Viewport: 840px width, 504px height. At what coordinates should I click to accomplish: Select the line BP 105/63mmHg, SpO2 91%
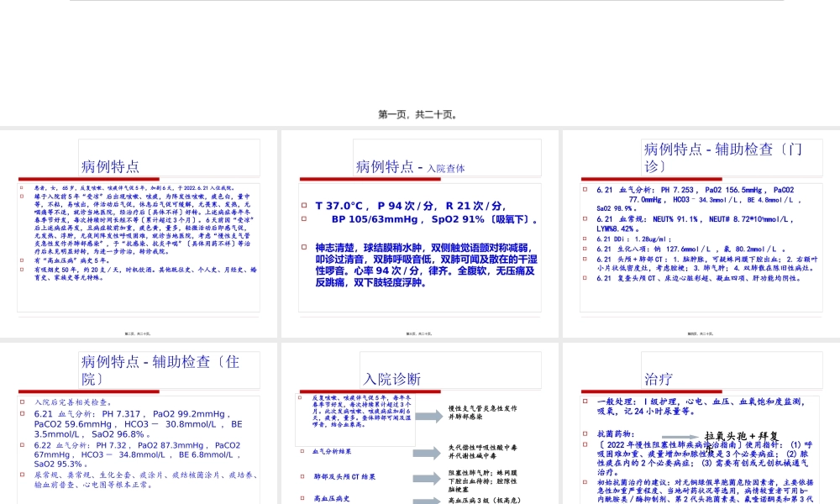tap(434, 219)
